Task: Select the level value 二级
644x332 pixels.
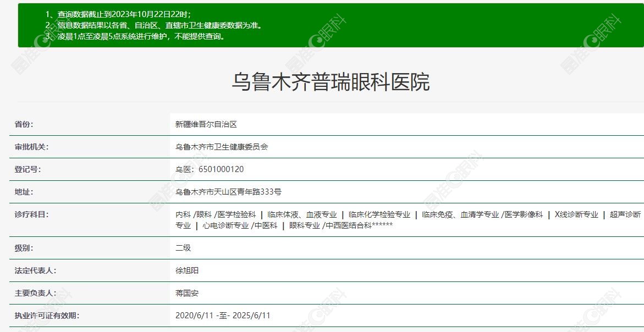Action: point(183,248)
